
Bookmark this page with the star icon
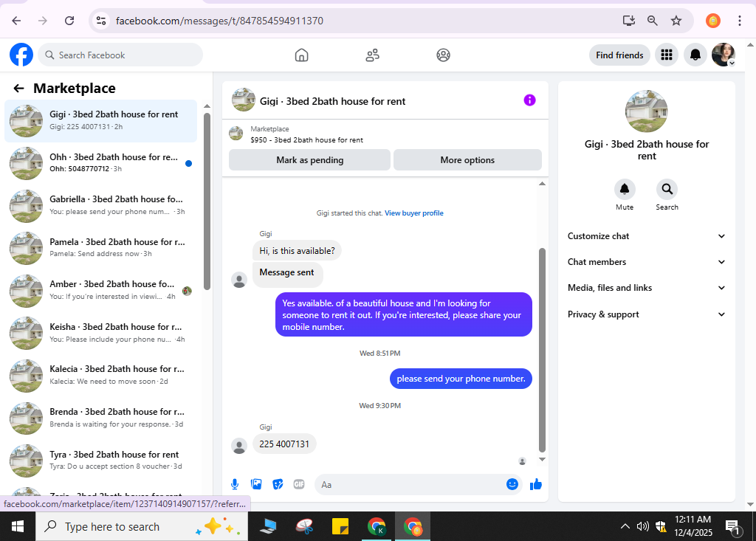[676, 21]
